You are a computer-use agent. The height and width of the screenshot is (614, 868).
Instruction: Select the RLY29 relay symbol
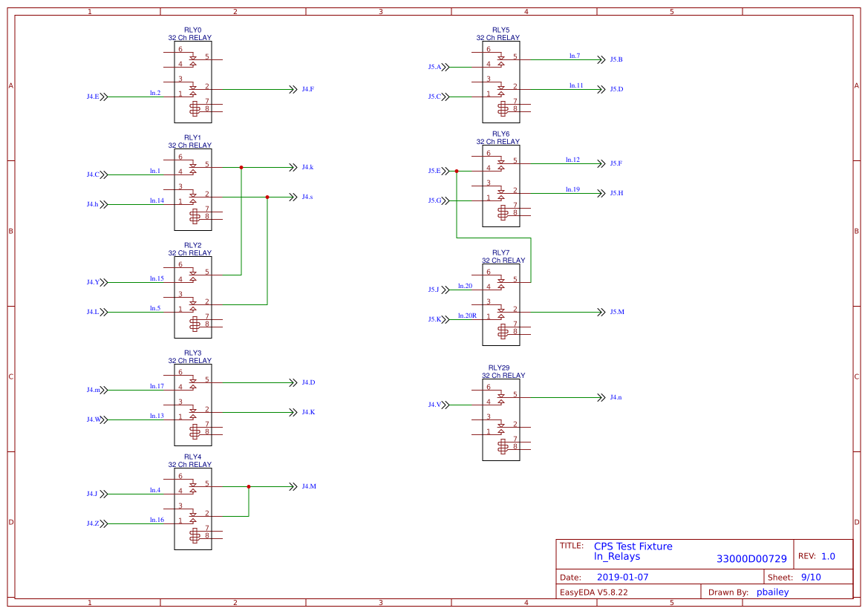(x=502, y=419)
